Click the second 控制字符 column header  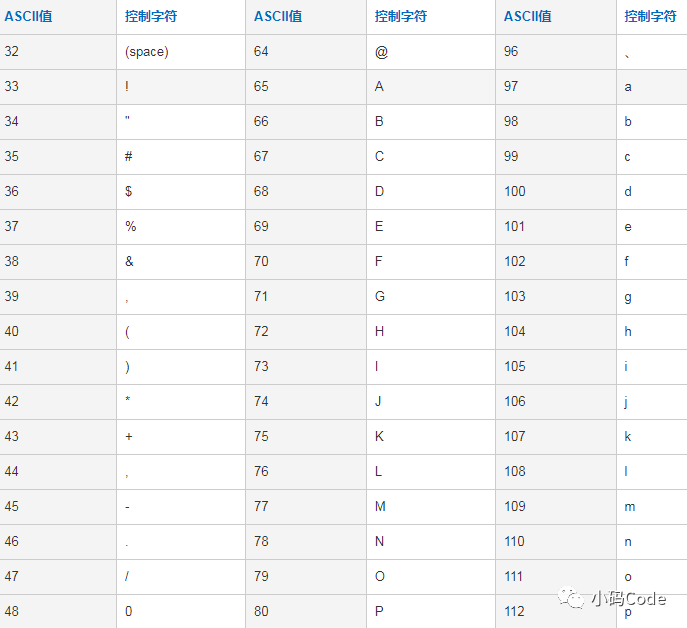(x=401, y=16)
